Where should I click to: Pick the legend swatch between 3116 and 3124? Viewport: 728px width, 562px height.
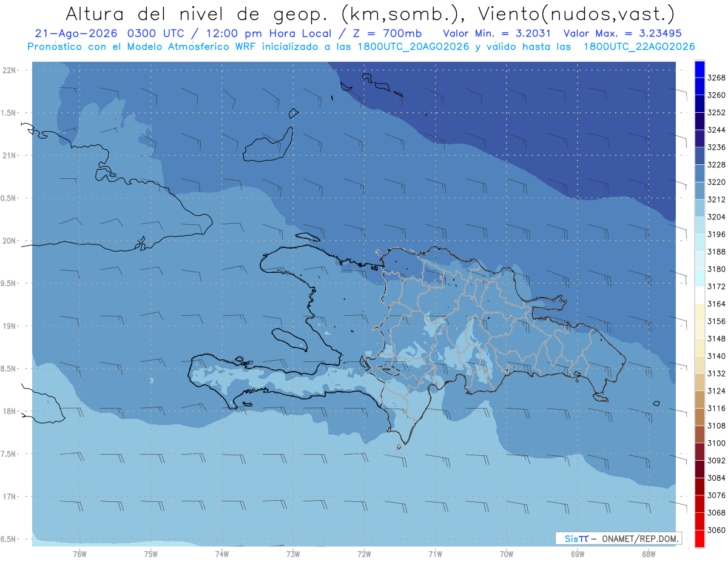click(699, 400)
